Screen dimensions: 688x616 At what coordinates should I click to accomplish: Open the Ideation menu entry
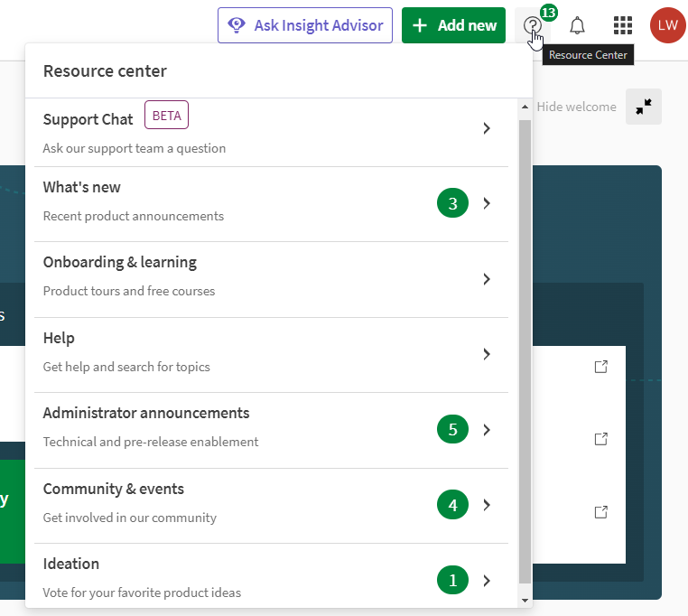click(271, 576)
